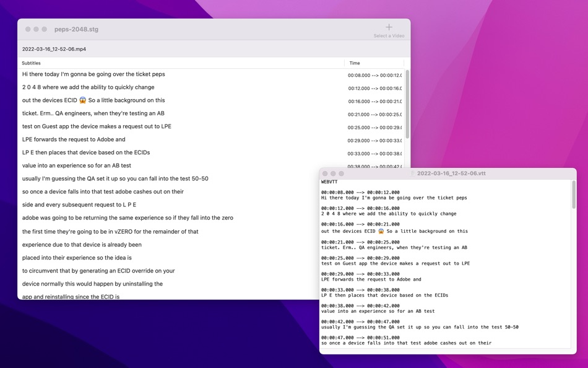This screenshot has height=368, width=588.
Task: Select subtitle 'value into an experience so for an AB test' in list
Action: [x=77, y=165]
